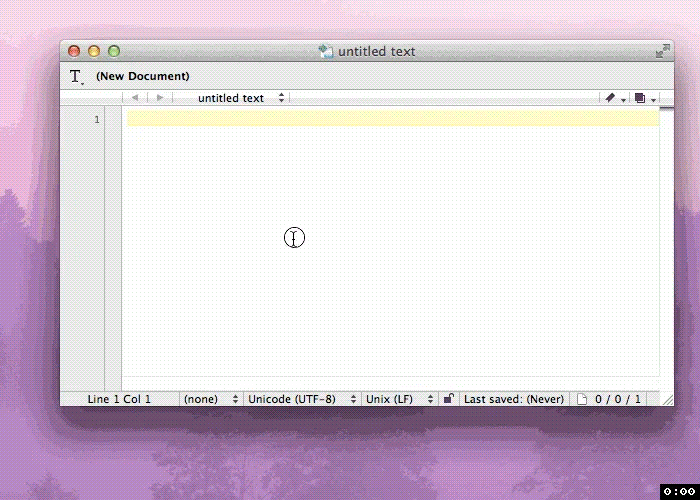Click line number 1 in gutter

point(97,119)
